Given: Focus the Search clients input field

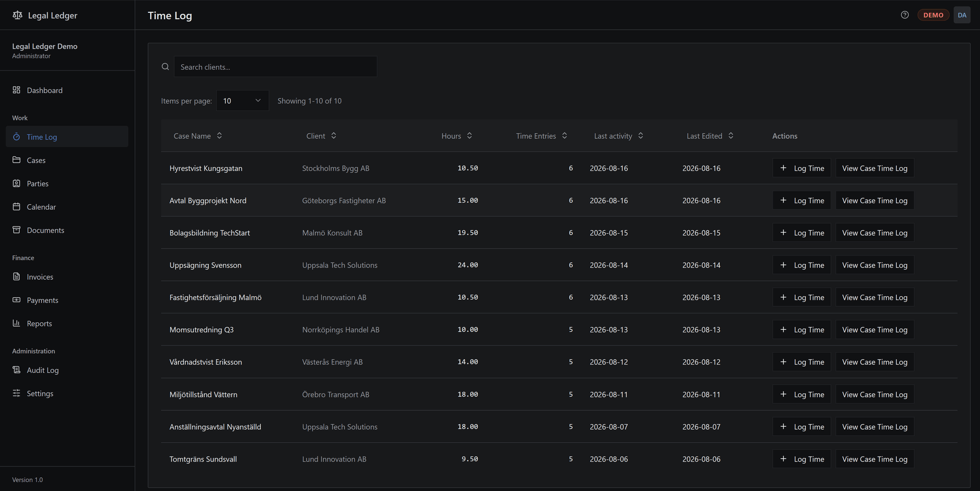Looking at the screenshot, I should [x=275, y=67].
